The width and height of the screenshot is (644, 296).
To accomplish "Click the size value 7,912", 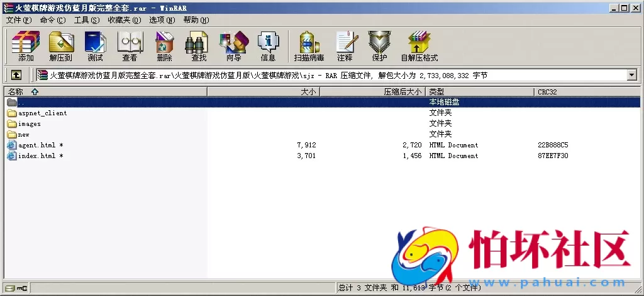I will click(x=306, y=145).
